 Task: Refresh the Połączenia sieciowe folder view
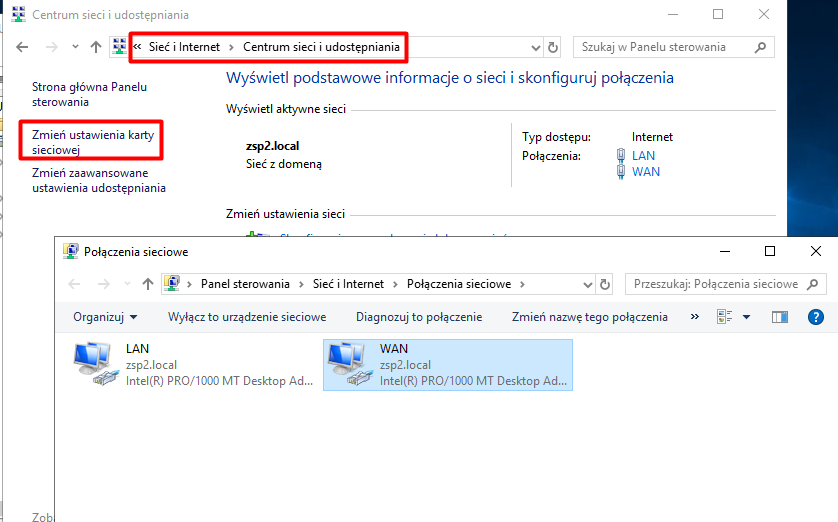pyautogui.click(x=604, y=284)
